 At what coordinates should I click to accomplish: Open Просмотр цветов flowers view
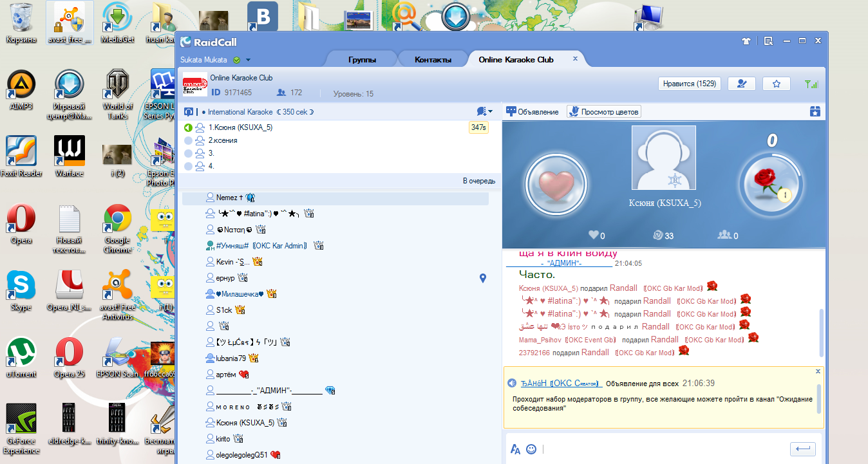click(x=604, y=112)
